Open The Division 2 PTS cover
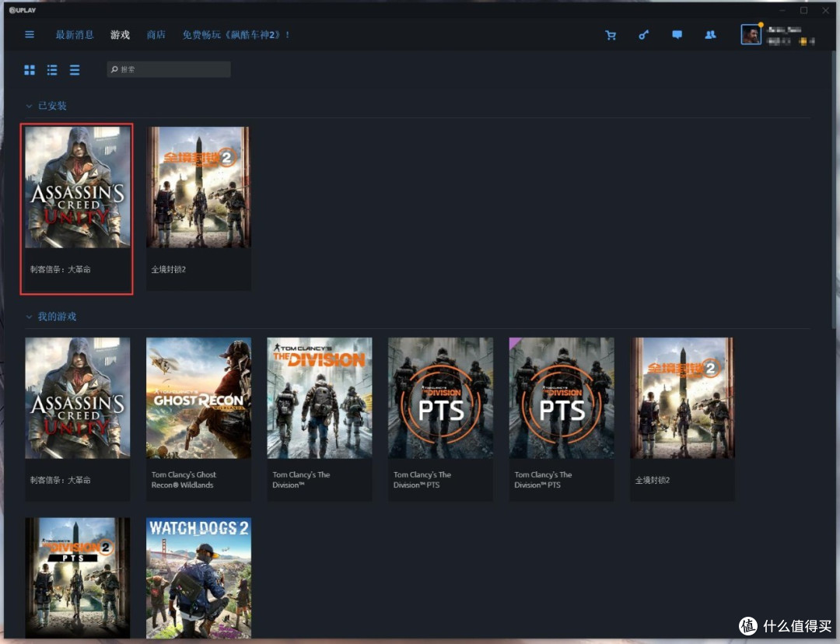This screenshot has height=644, width=840. [x=78, y=578]
